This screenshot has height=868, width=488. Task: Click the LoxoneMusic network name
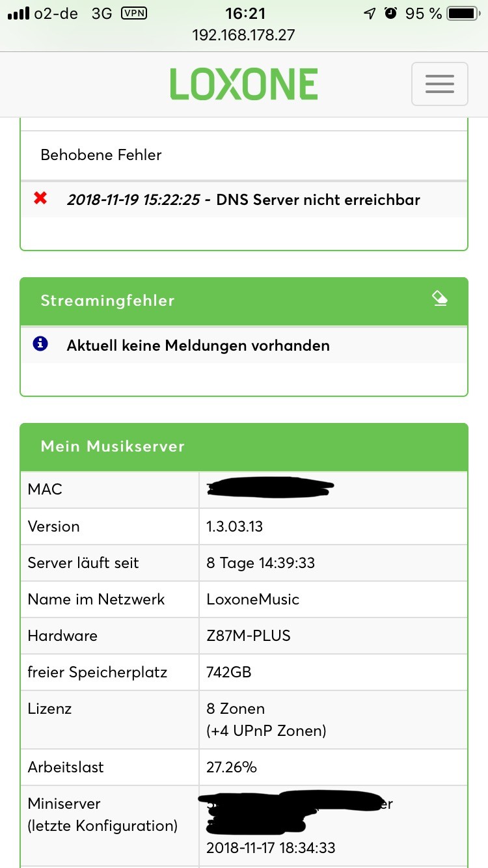[253, 599]
